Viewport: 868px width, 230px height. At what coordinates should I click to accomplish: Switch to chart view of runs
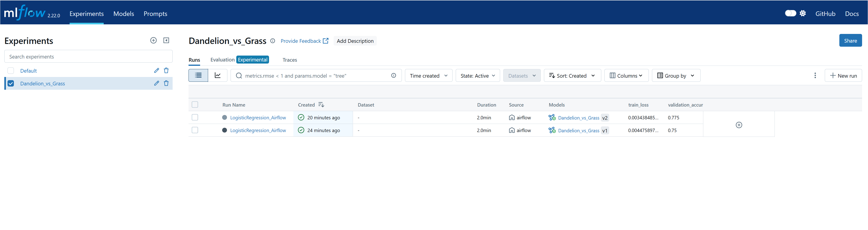[218, 76]
